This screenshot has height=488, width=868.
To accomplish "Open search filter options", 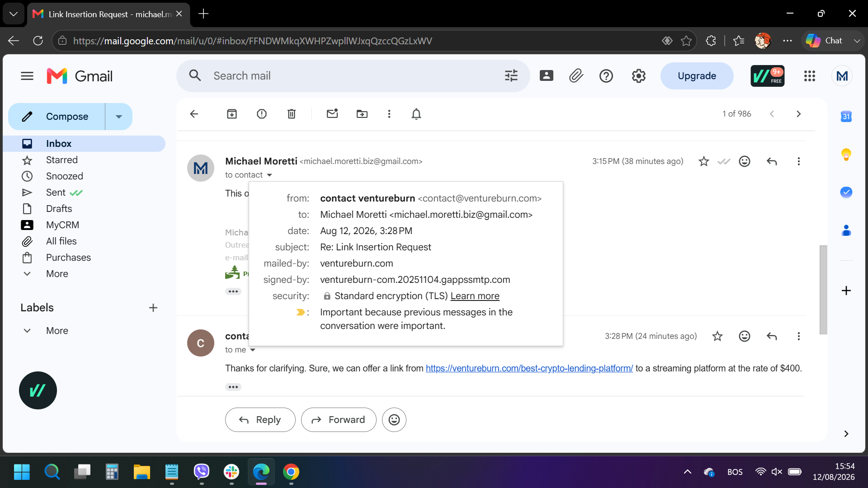I will [x=511, y=76].
